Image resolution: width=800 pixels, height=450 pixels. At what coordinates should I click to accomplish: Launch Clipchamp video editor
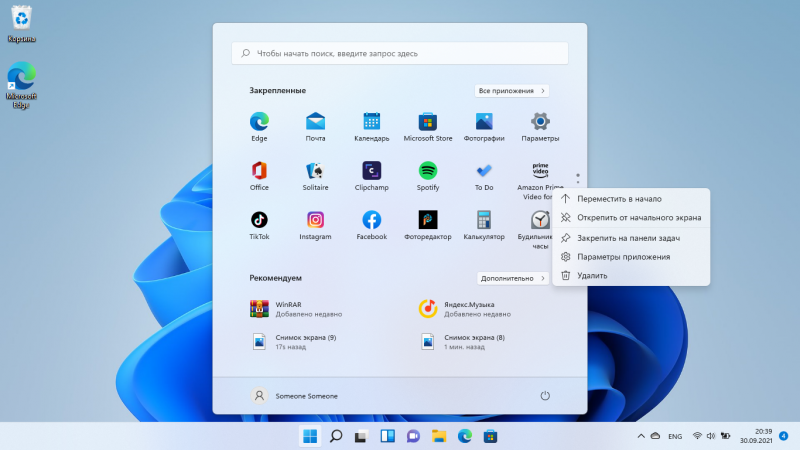[371, 170]
